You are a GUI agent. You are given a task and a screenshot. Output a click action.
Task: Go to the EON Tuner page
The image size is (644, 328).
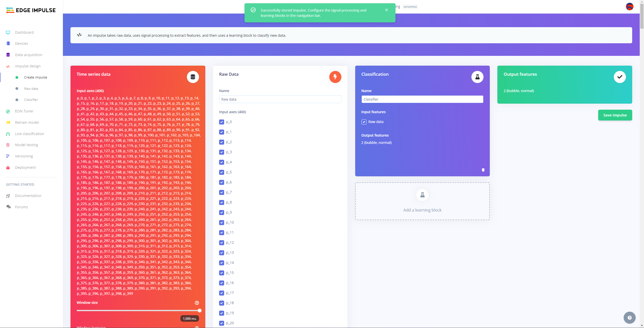pyautogui.click(x=24, y=111)
